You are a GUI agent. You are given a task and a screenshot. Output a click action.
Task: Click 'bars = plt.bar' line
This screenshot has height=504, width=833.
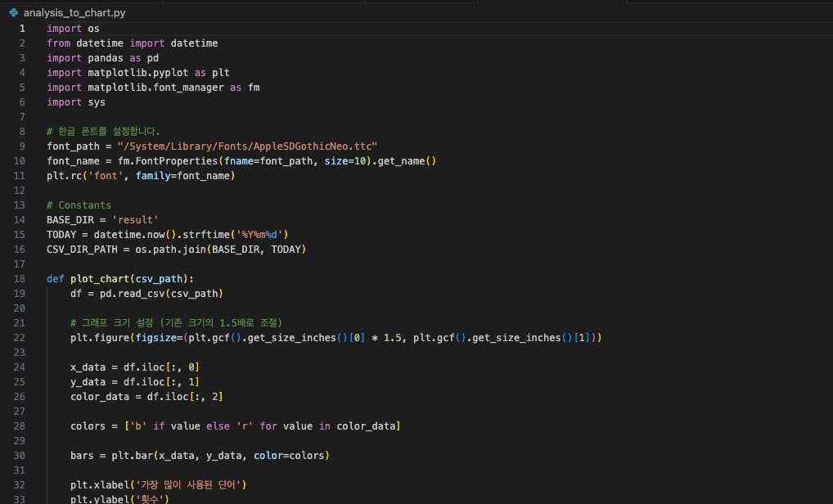click(x=200, y=456)
